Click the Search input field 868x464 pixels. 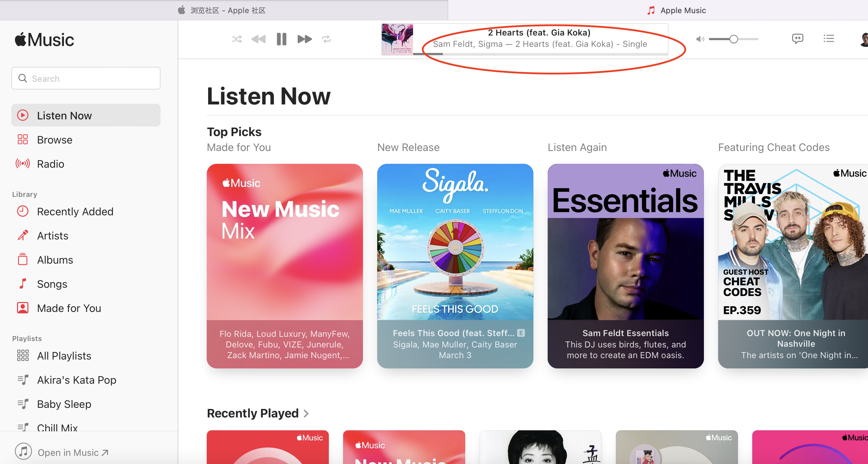pyautogui.click(x=86, y=78)
